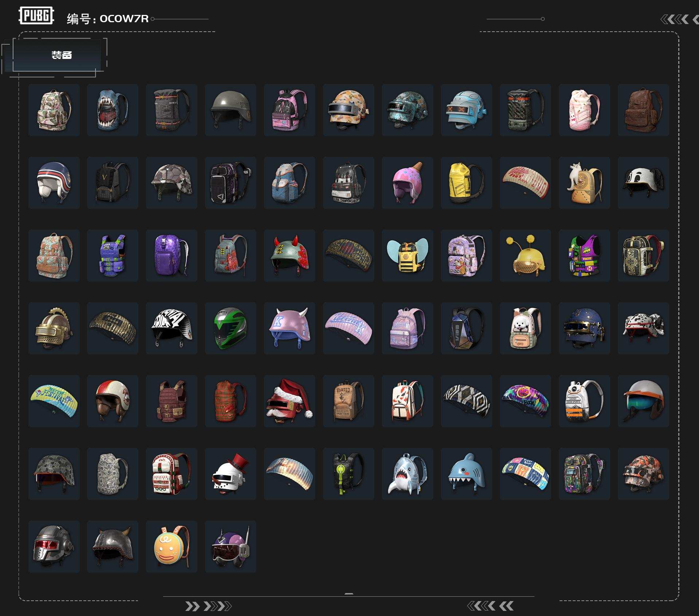Select the colorful bear patchwork parachute
This screenshot has height=616, width=699.
[525, 474]
